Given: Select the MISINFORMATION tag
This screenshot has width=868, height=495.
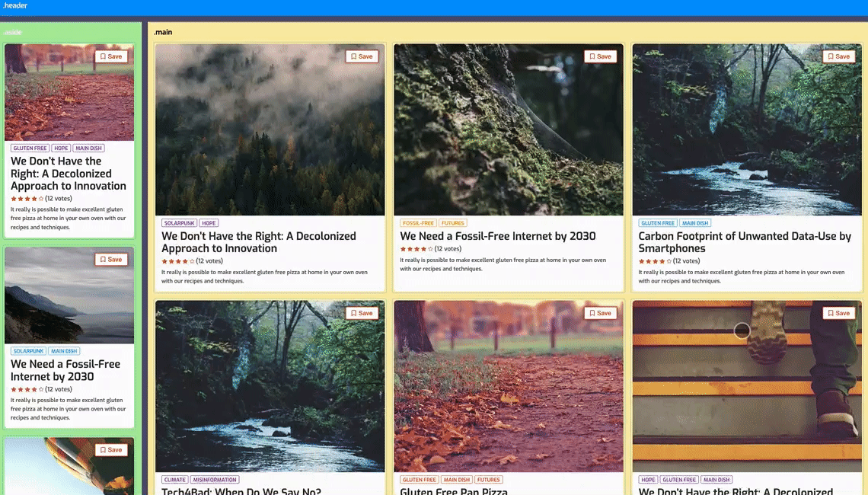Looking at the screenshot, I should click(x=215, y=480).
